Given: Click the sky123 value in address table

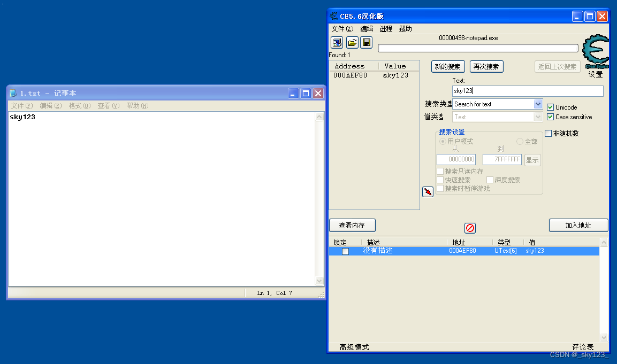Looking at the screenshot, I should (x=535, y=251).
